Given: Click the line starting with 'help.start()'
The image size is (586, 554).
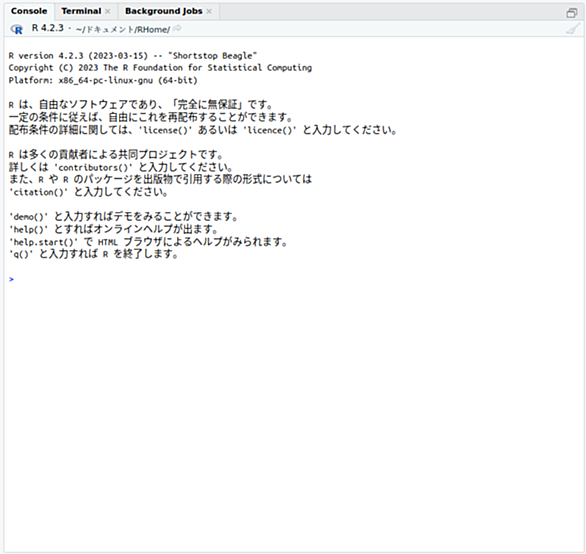Looking at the screenshot, I should (x=148, y=241).
